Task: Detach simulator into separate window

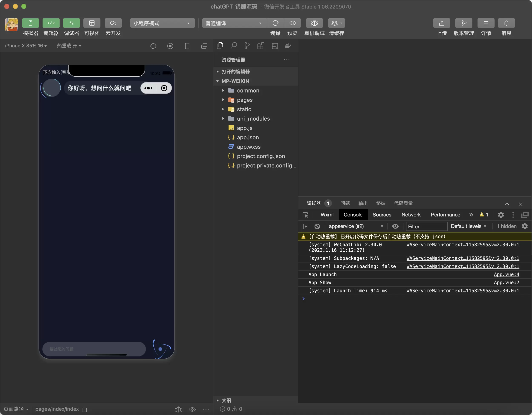Action: [x=204, y=46]
